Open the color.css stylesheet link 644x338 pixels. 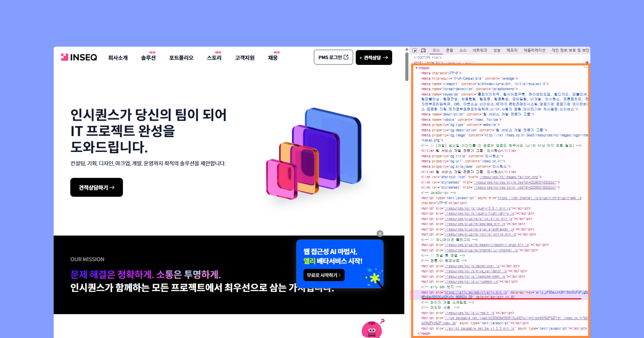pyautogui.click(x=515, y=188)
